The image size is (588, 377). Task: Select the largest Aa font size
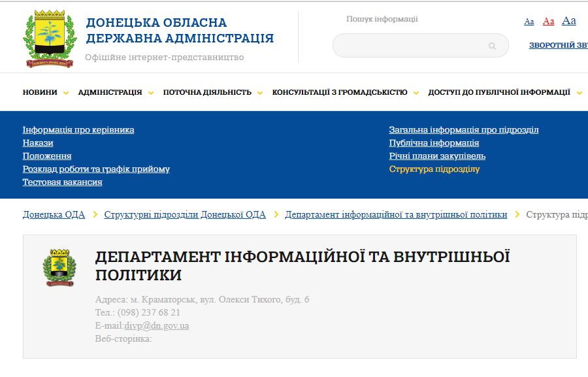(x=568, y=21)
